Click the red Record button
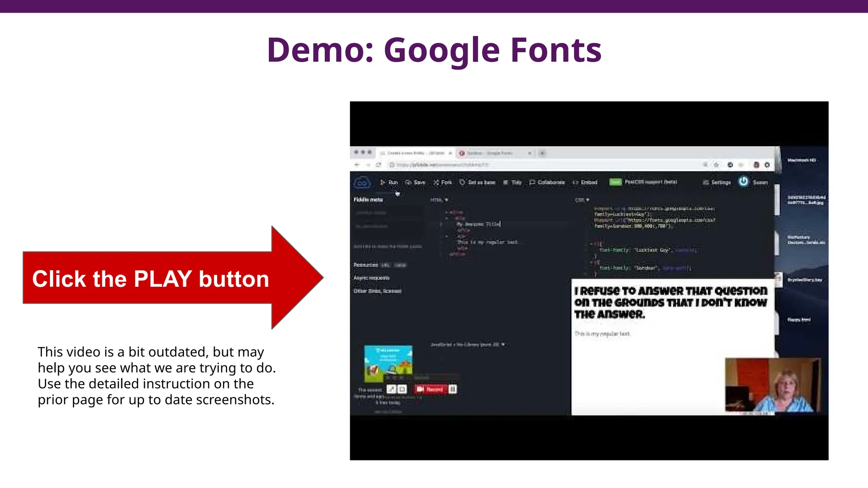 [x=430, y=389]
